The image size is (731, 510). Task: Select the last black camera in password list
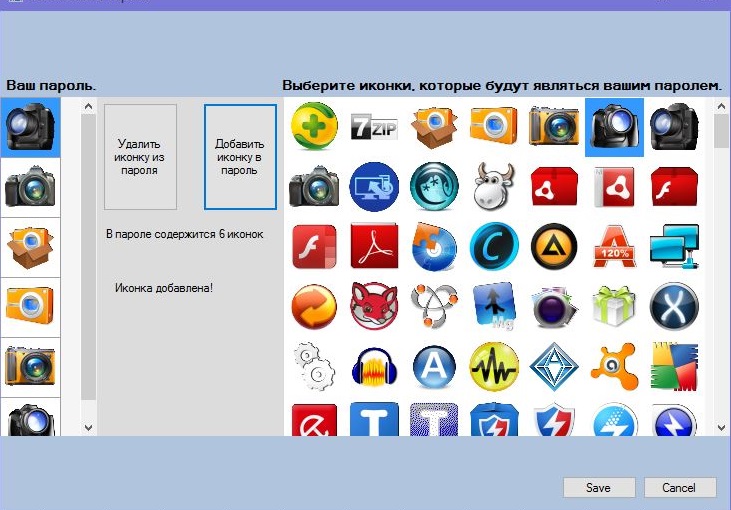click(x=30, y=417)
